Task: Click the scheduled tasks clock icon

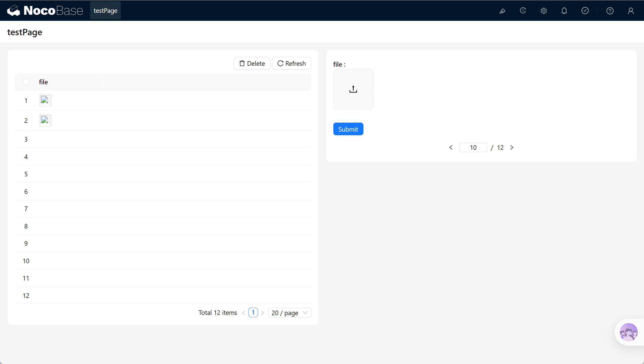Action: point(523,11)
